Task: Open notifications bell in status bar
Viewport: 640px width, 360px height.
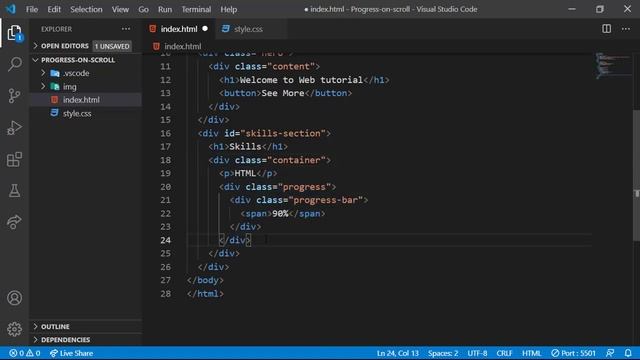Action: point(628,353)
